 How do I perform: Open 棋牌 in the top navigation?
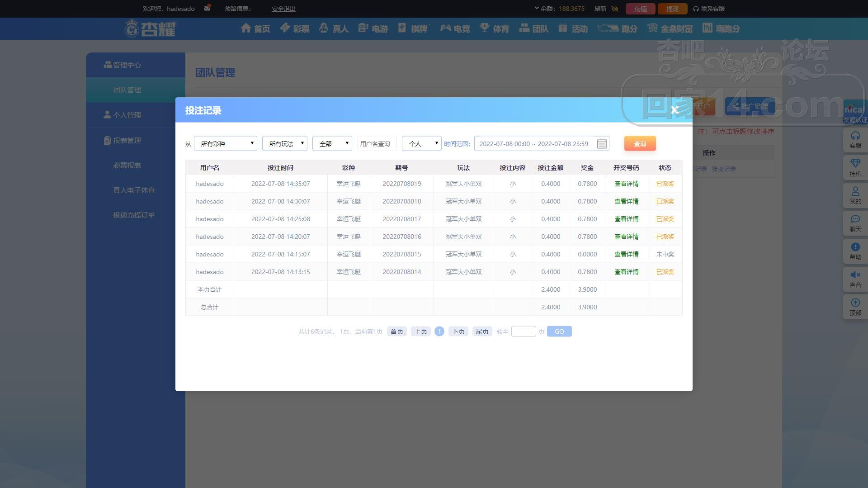[413, 28]
